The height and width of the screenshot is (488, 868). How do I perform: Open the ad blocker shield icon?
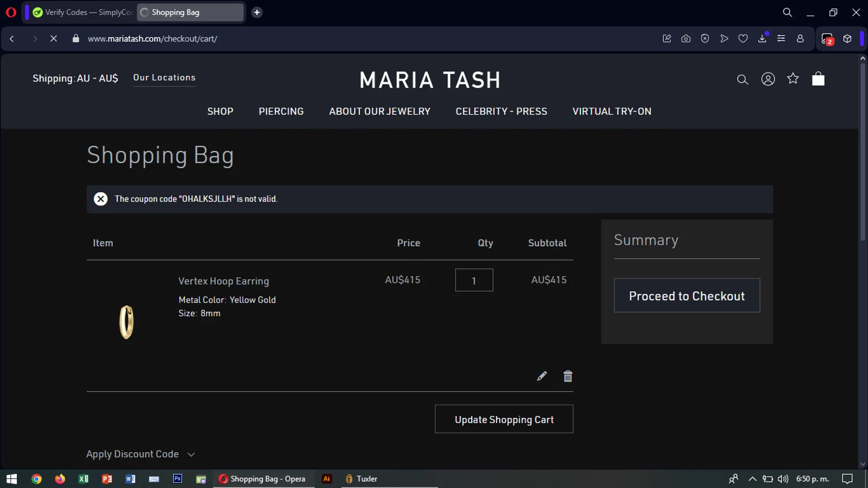705,39
